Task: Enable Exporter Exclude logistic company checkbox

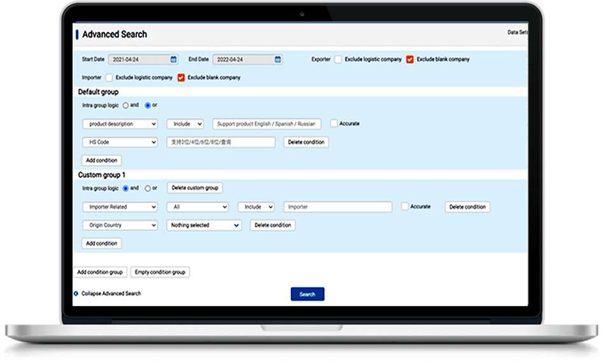Action: pyautogui.click(x=339, y=59)
